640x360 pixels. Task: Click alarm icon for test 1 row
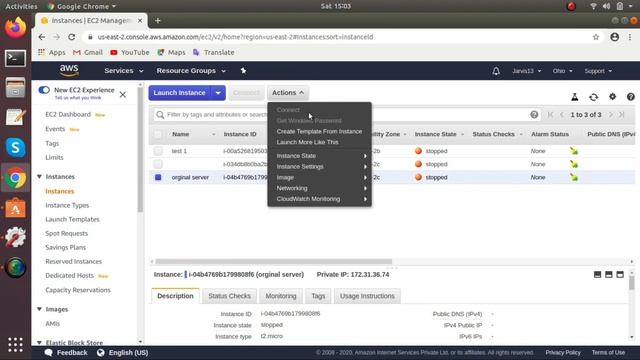click(574, 151)
